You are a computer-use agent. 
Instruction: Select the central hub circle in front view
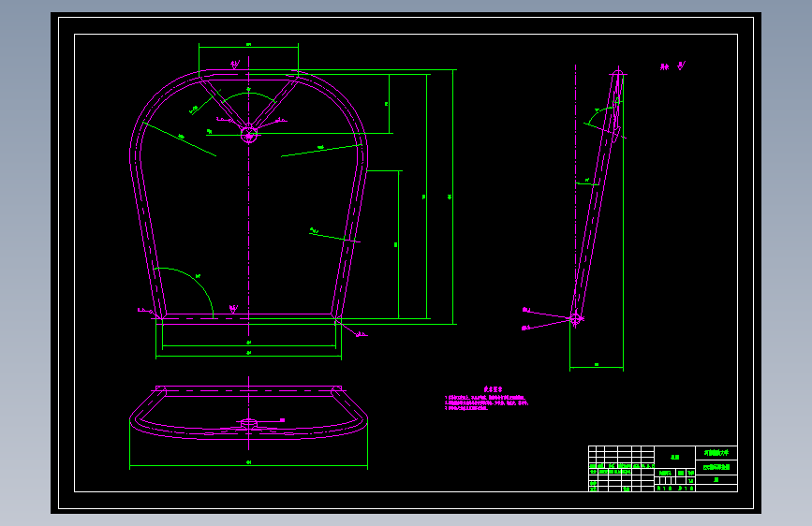[x=249, y=135]
